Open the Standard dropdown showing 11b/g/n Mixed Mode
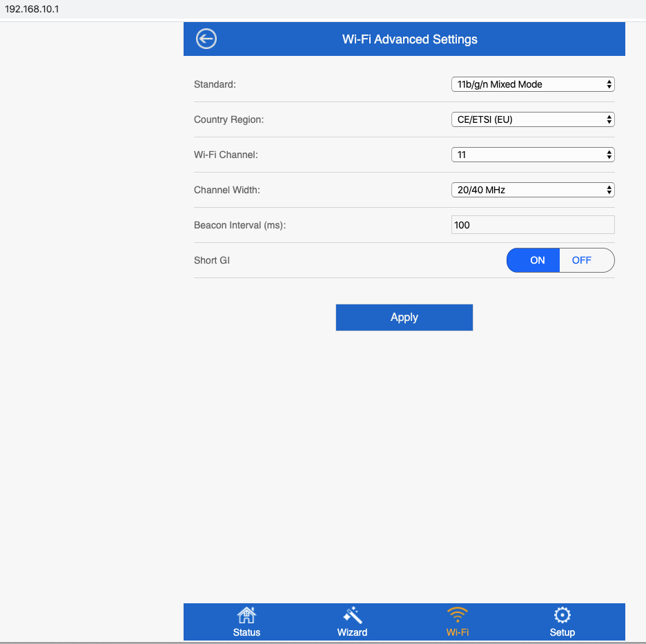 tap(533, 84)
